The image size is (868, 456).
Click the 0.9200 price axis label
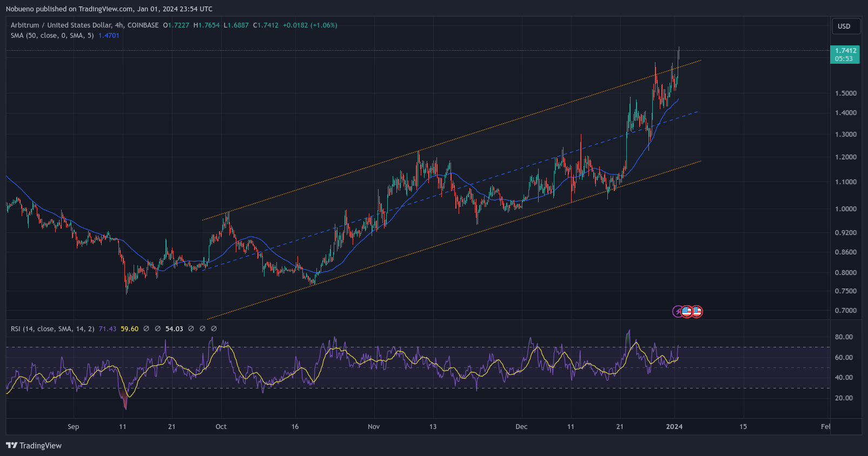pyautogui.click(x=846, y=233)
